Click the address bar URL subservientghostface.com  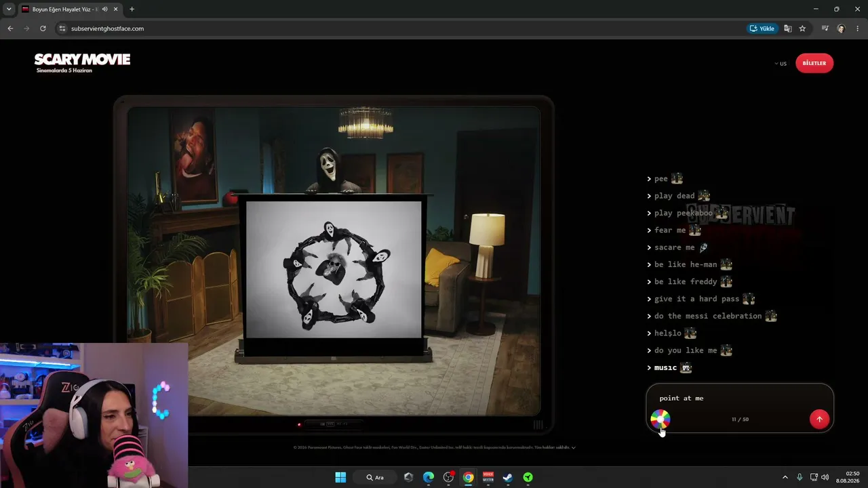[107, 28]
